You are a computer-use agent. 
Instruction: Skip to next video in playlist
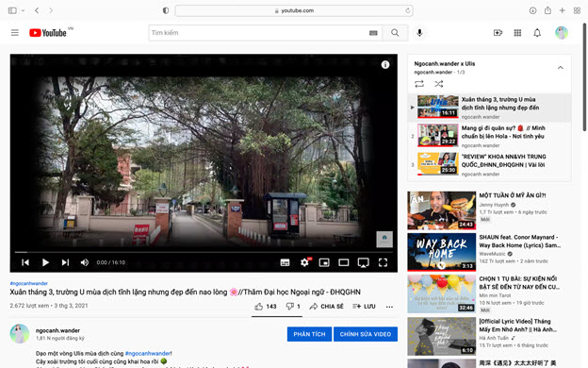tap(65, 262)
